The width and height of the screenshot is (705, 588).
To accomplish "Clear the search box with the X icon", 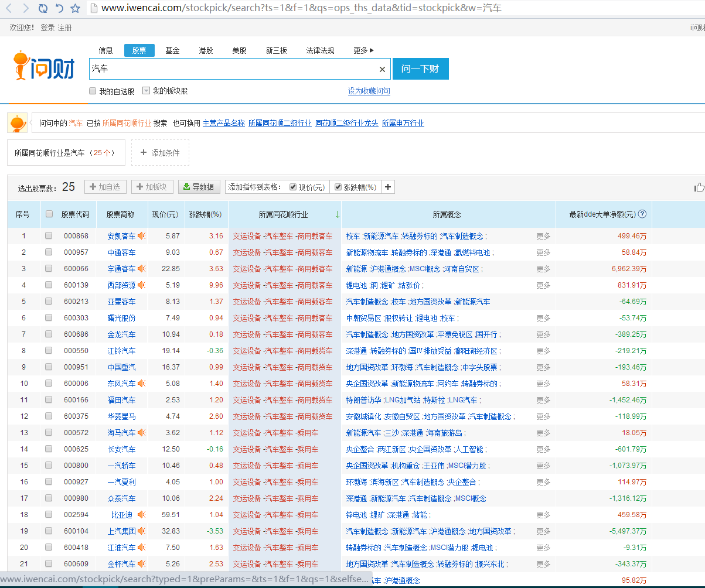I will coord(382,69).
